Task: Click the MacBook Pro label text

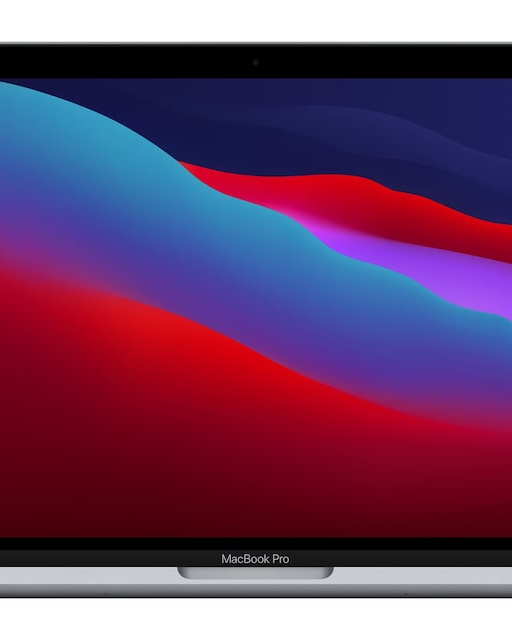Action: tap(255, 559)
